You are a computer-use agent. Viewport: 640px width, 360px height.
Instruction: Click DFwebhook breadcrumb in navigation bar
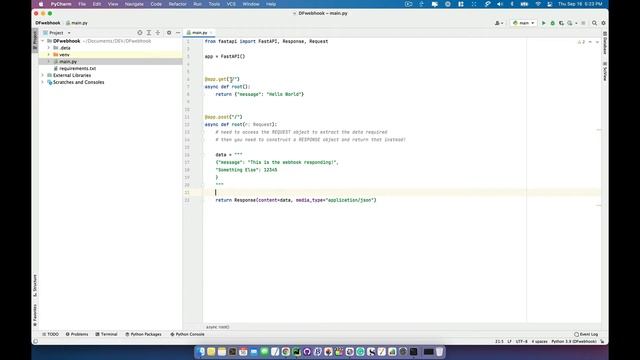pyautogui.click(x=48, y=23)
